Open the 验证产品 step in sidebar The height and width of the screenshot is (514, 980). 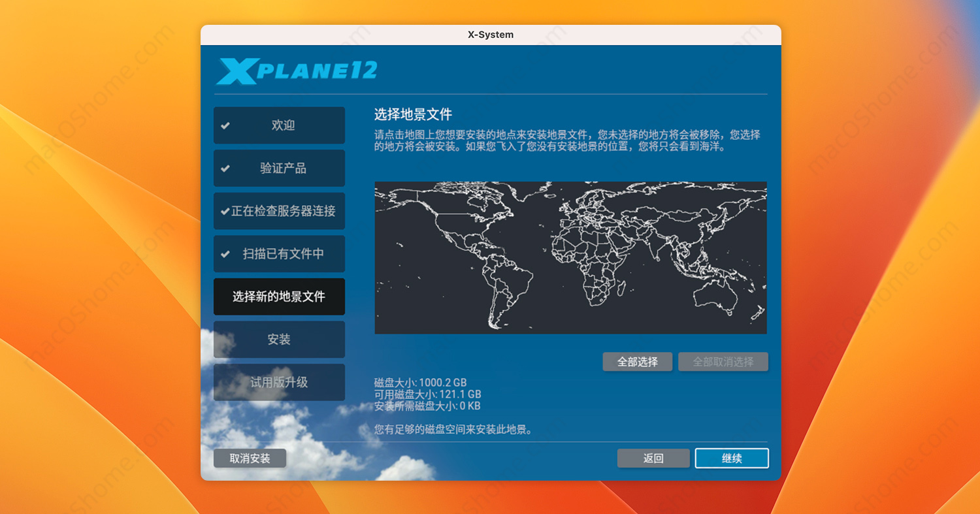point(279,168)
